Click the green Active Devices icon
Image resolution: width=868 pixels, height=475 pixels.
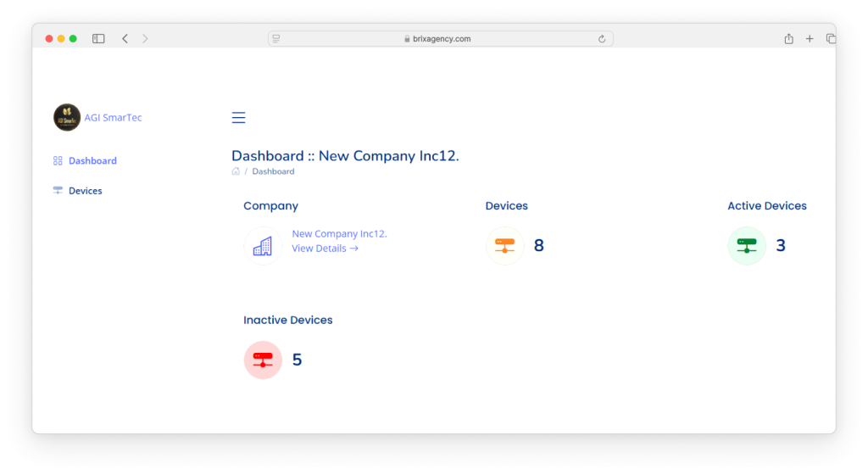pos(747,246)
